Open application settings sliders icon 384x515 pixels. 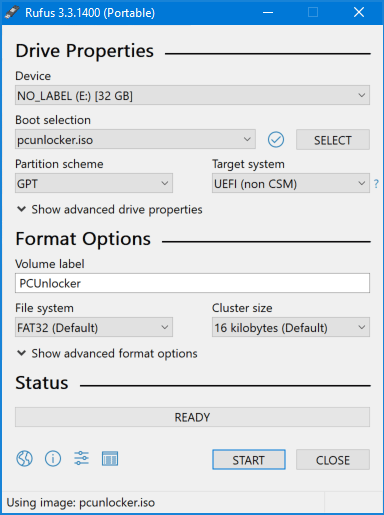pyautogui.click(x=81, y=459)
